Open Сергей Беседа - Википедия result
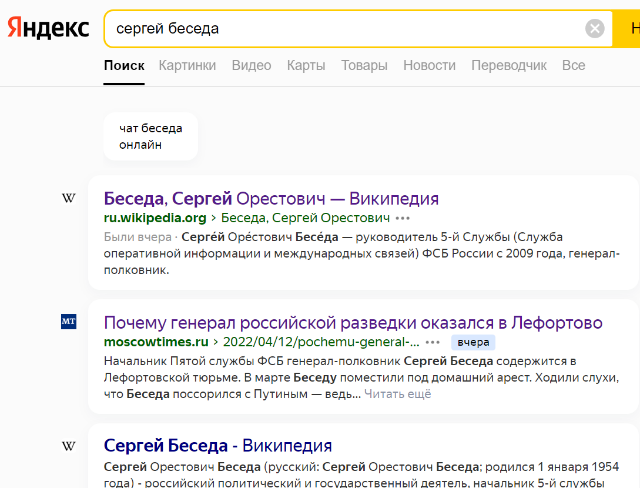The width and height of the screenshot is (640, 488). click(218, 446)
